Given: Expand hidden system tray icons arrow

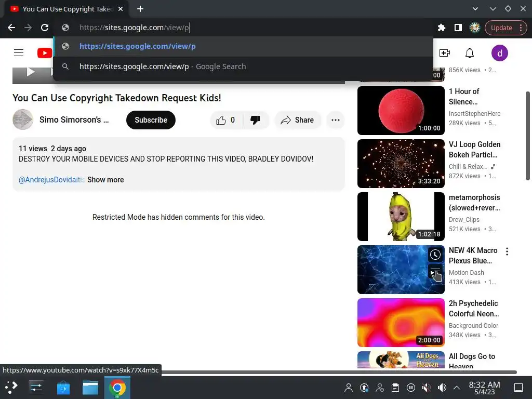Looking at the screenshot, I should (457, 388).
